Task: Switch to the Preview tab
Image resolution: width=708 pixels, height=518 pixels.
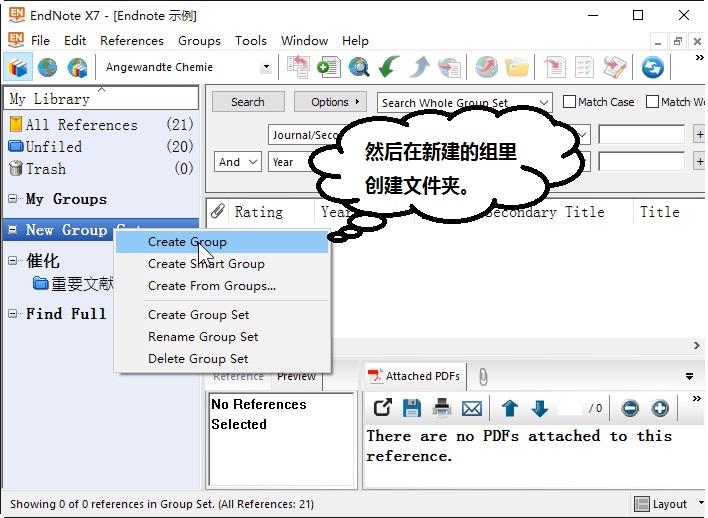Action: pos(296,377)
